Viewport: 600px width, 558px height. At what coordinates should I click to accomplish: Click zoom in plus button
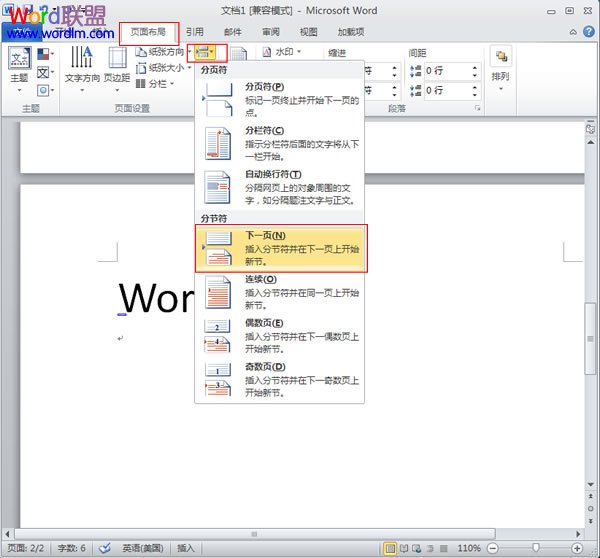pos(577,548)
